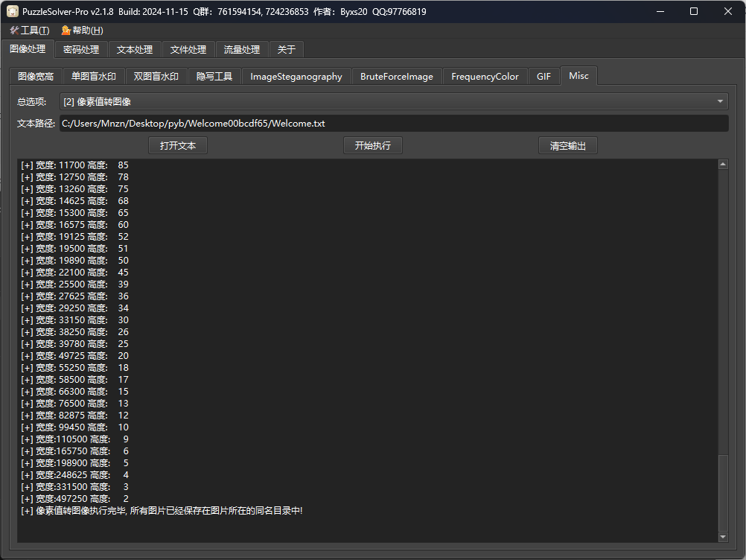The height and width of the screenshot is (560, 746).
Task: Click the 开始执行 button
Action: point(372,146)
